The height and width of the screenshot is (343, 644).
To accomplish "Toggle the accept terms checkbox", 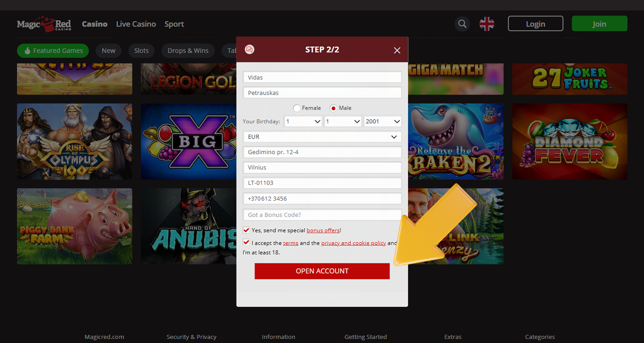I will tap(246, 243).
